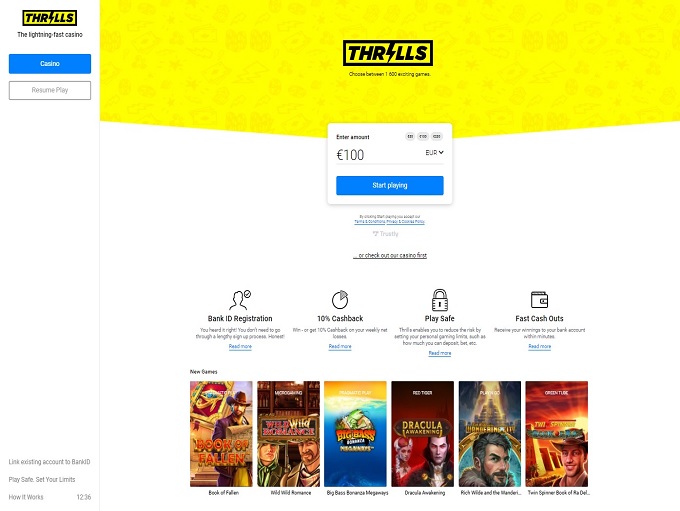The height and width of the screenshot is (511, 680).
Task: Open Read more under Bank ID Registration
Action: coord(240,347)
